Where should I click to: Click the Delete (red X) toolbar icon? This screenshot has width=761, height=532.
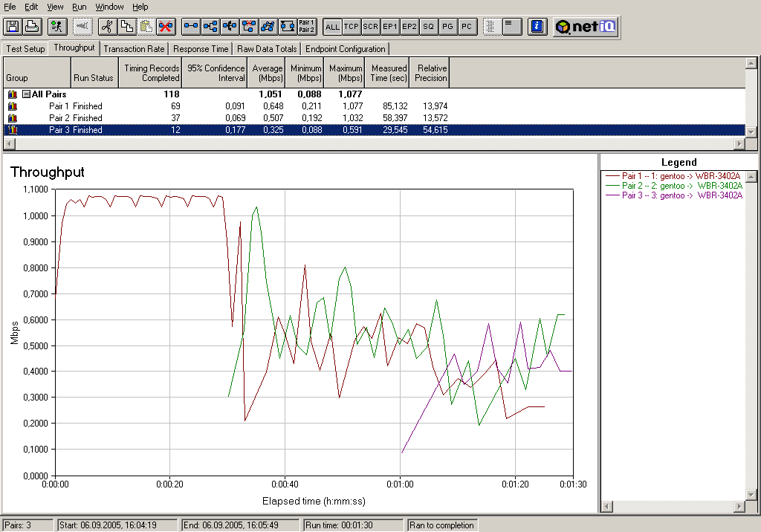[x=166, y=26]
